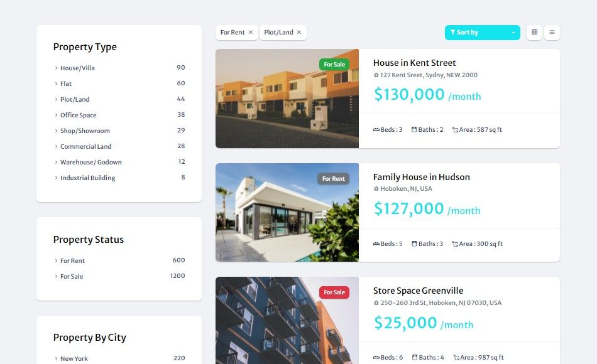Viewport: 597px width, 364px height.
Task: Click the filter funnel icon in Sort by
Action: pos(452,33)
